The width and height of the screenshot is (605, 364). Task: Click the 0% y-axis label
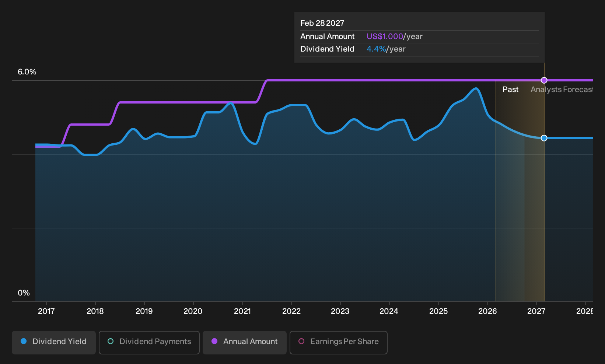[24, 293]
